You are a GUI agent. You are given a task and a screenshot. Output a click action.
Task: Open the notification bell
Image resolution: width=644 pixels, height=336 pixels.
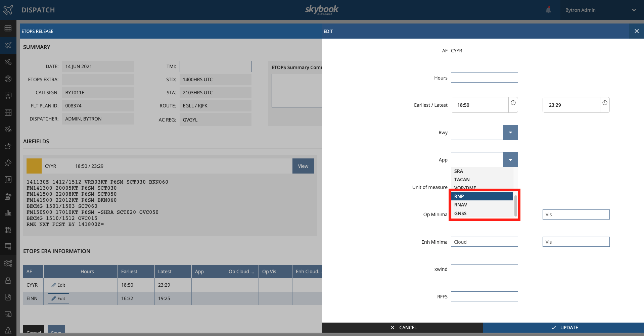tap(548, 10)
